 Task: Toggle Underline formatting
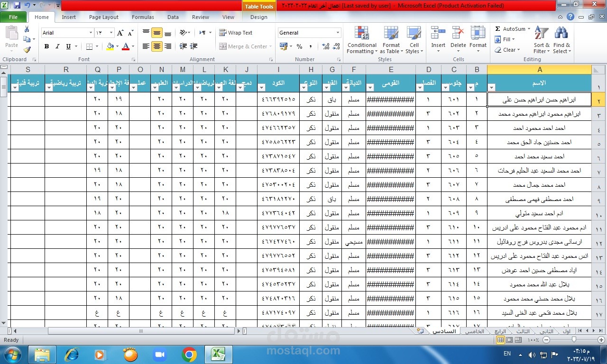[68, 46]
